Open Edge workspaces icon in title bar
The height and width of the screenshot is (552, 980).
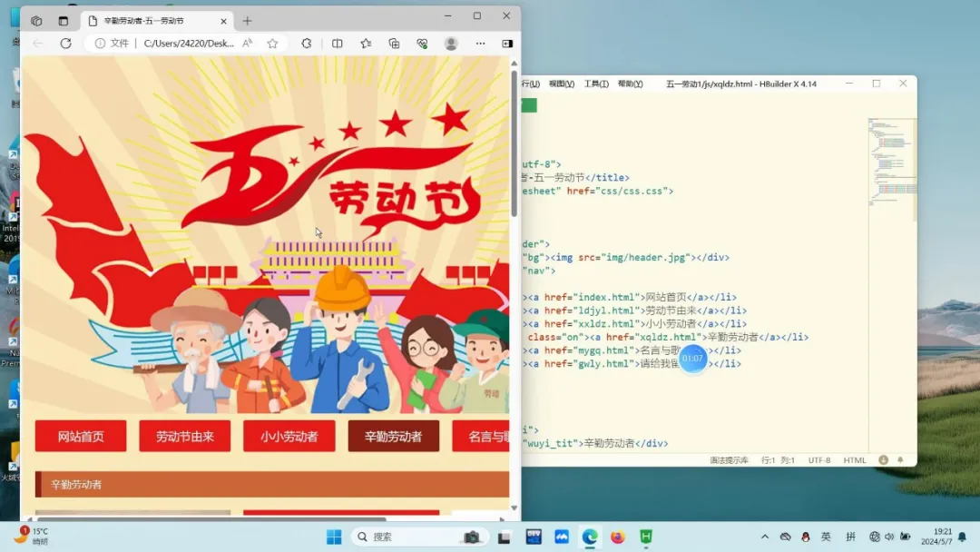[x=36, y=21]
